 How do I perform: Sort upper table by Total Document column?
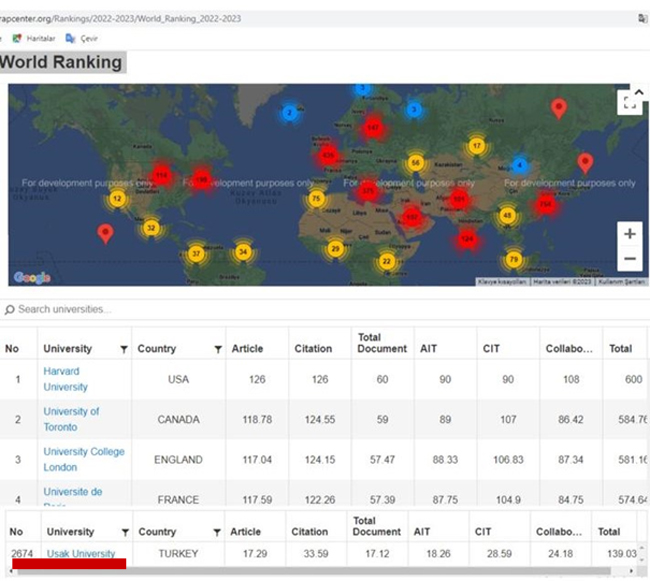tap(382, 343)
